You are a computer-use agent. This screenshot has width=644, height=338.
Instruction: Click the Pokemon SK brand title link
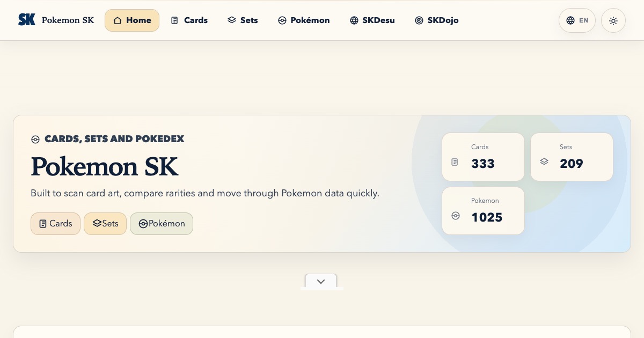68,20
